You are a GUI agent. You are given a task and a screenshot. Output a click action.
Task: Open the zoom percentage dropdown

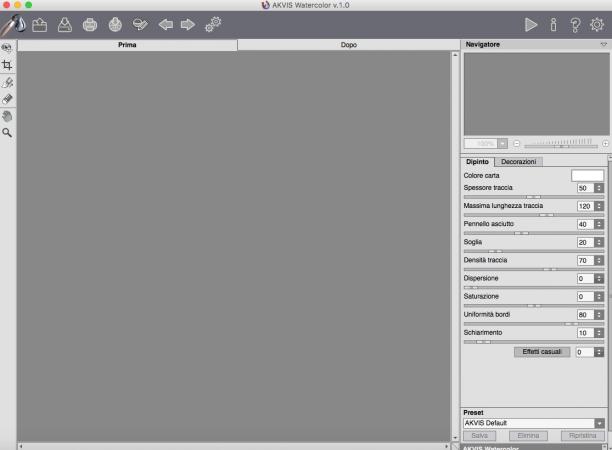[x=503, y=144]
